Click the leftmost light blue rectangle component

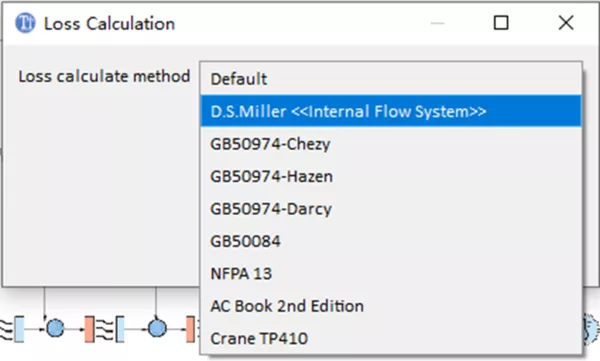(19, 329)
